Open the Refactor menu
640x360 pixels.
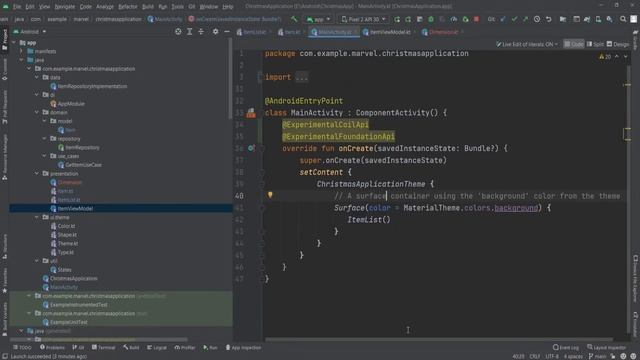click(128, 7)
